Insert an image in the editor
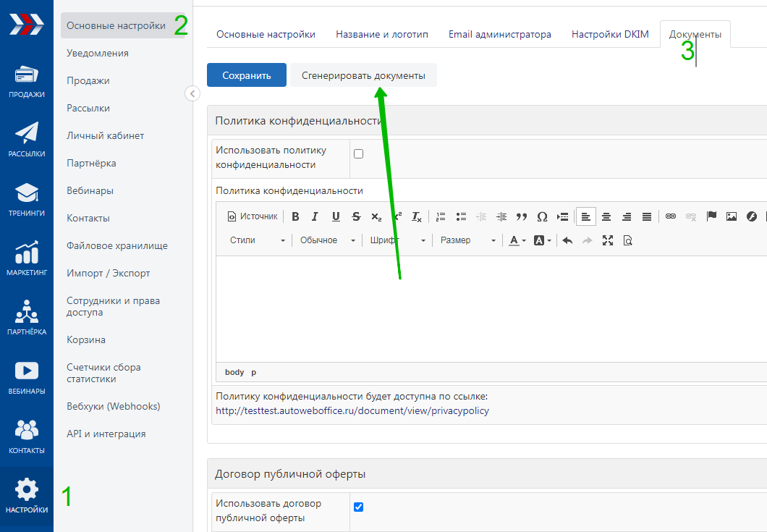Viewport: 767px width, 532px height. click(732, 216)
